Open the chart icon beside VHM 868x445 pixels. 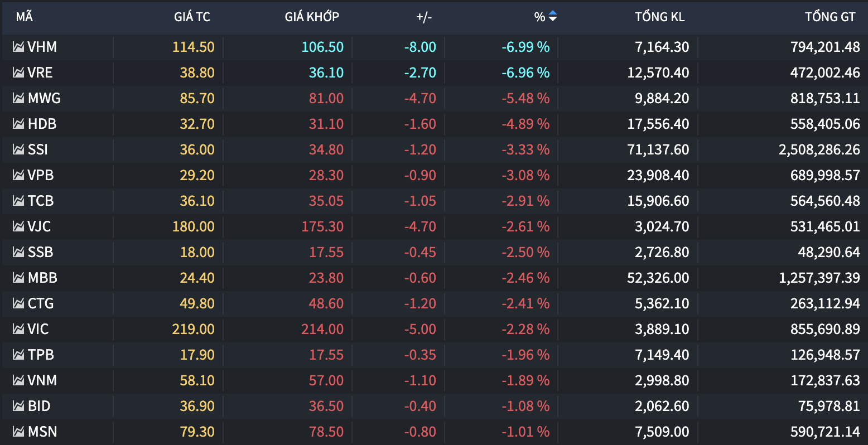click(18, 47)
